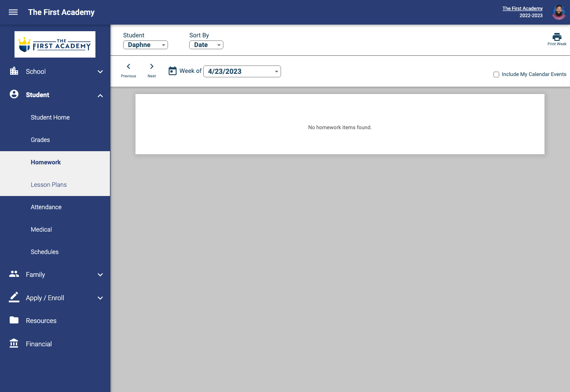
Task: Click the Student person icon
Action: (14, 94)
